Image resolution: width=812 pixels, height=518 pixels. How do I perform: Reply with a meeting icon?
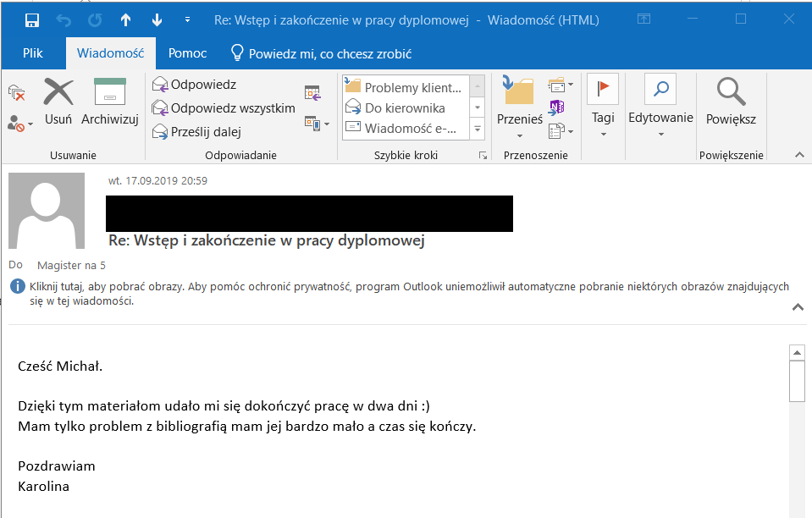click(312, 92)
